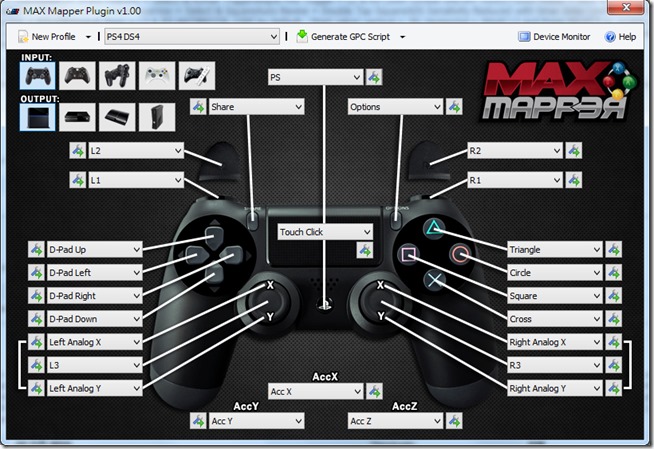Close the MAX Mapper Plugin window
This screenshot has width=654, height=449.
[x=626, y=7]
